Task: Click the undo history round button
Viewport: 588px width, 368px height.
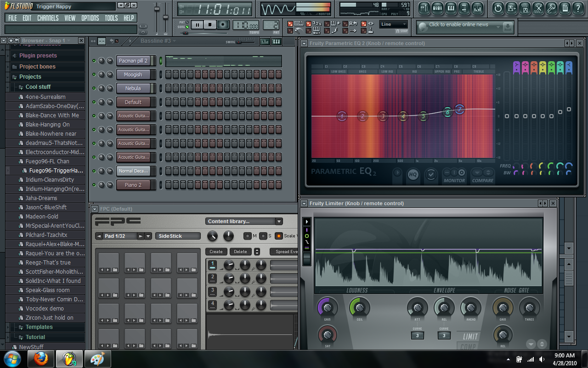Action: click(498, 8)
